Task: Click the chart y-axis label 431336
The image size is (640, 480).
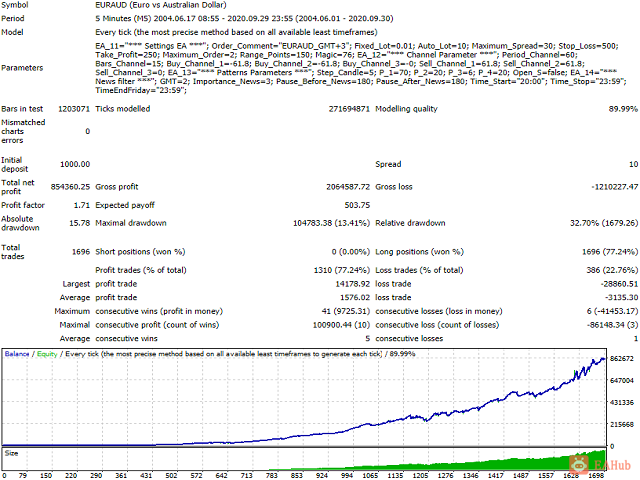Action: coord(622,402)
